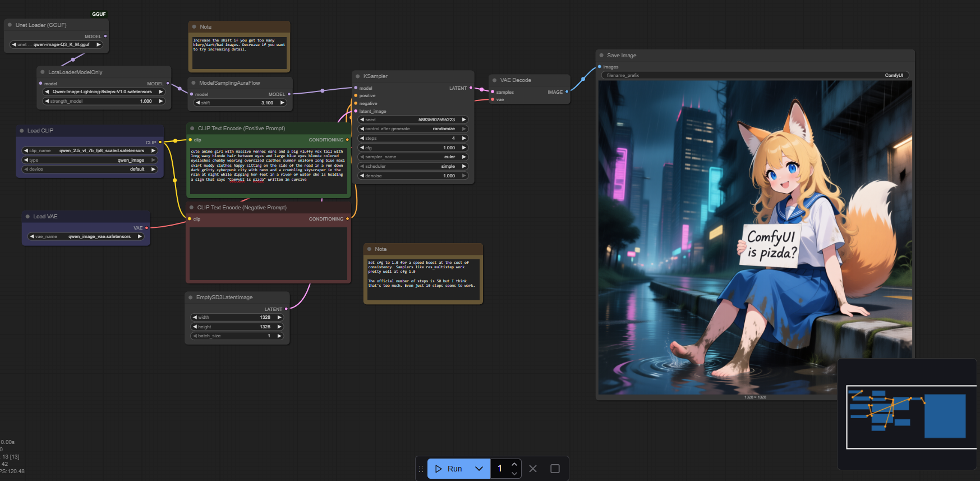The image size is (980, 481).
Task: Click the denoise value slider in KSampler
Action: pos(413,176)
